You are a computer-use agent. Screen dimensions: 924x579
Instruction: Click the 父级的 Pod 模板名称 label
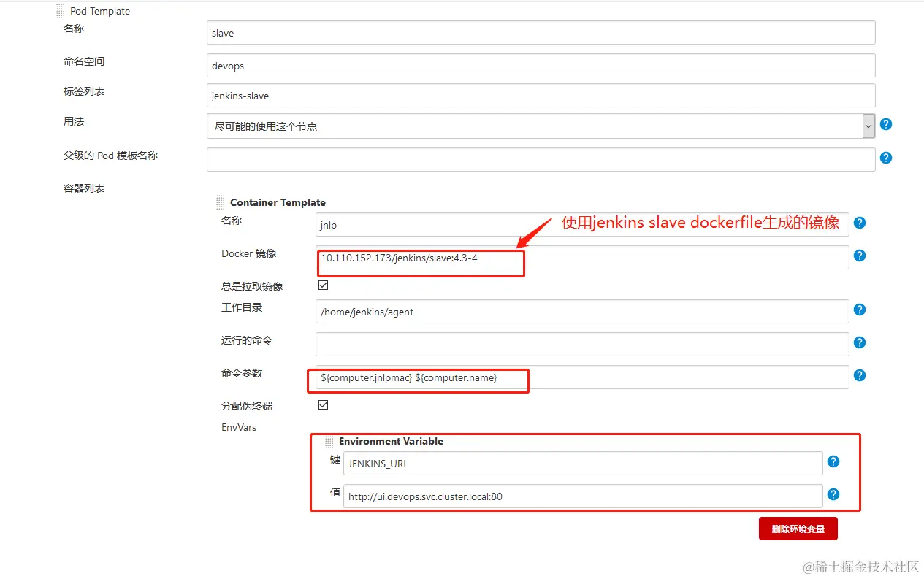(x=111, y=156)
